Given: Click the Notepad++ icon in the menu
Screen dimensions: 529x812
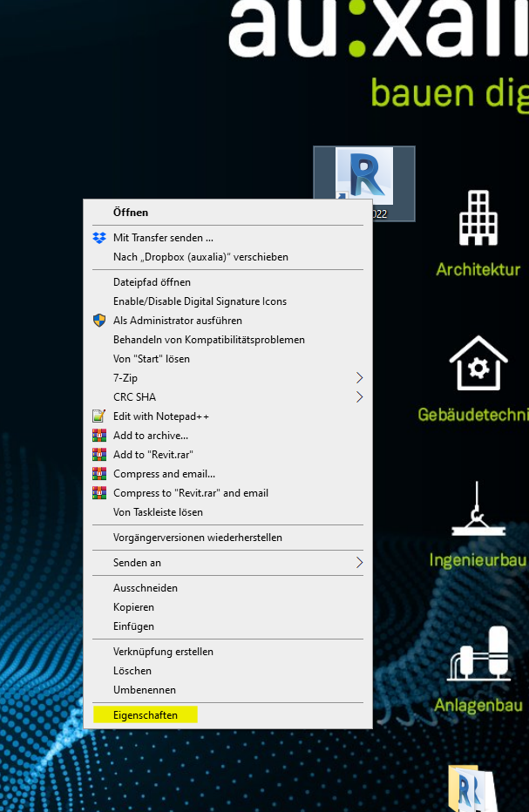Looking at the screenshot, I should tap(99, 416).
